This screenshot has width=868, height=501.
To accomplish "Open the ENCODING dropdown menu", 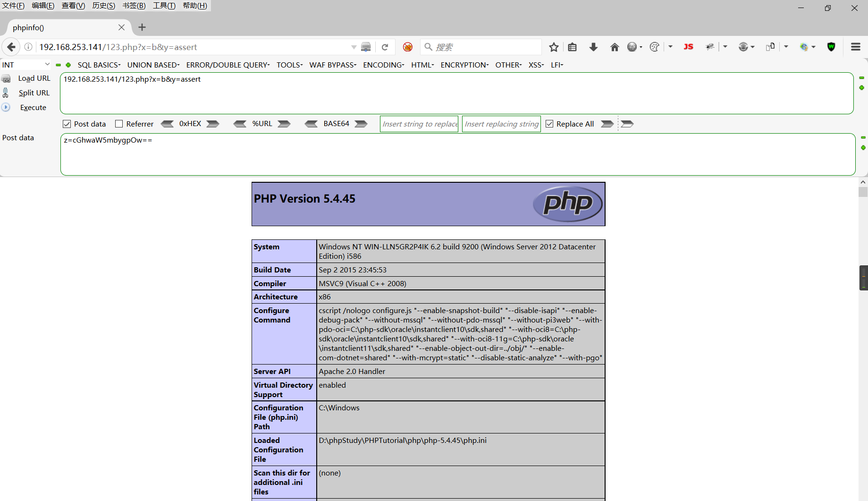I will coord(383,65).
